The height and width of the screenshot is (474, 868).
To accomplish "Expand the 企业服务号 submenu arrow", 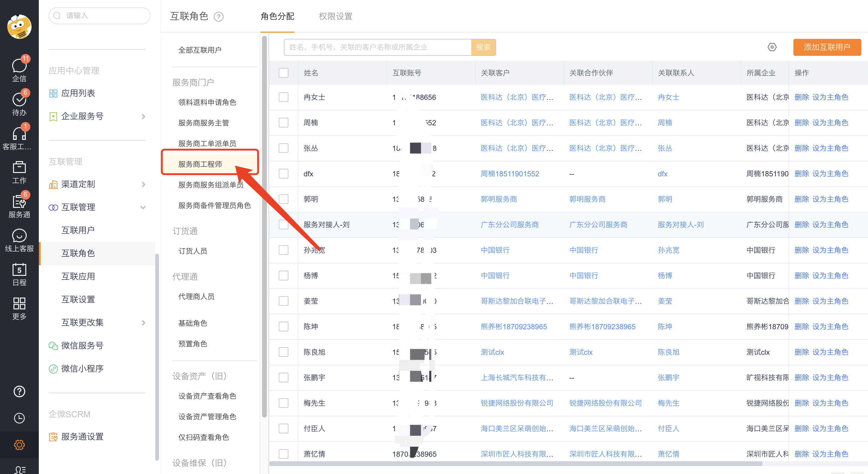I will [143, 117].
